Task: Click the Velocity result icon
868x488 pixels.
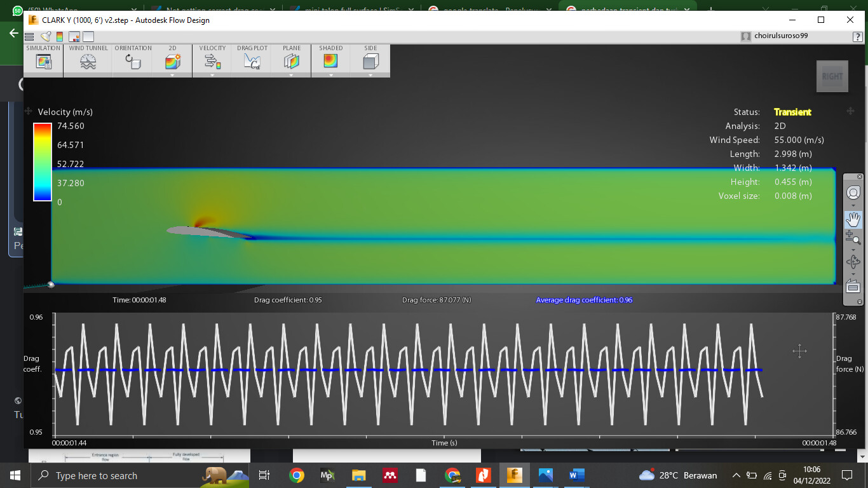Action: tap(212, 60)
